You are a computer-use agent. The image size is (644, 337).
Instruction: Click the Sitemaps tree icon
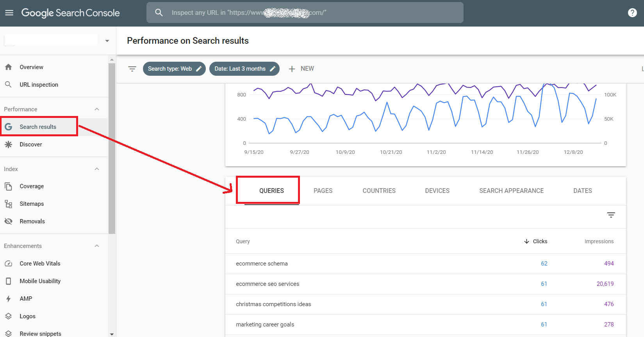[8, 204]
